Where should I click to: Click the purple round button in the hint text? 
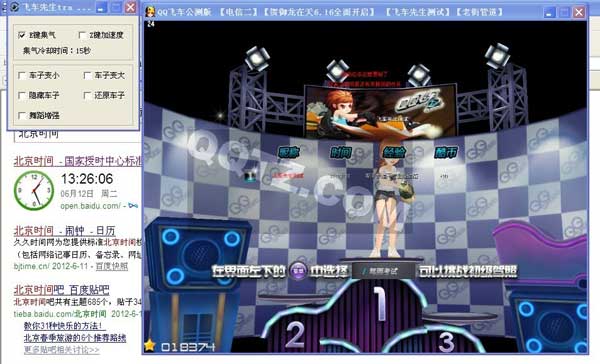coord(298,271)
